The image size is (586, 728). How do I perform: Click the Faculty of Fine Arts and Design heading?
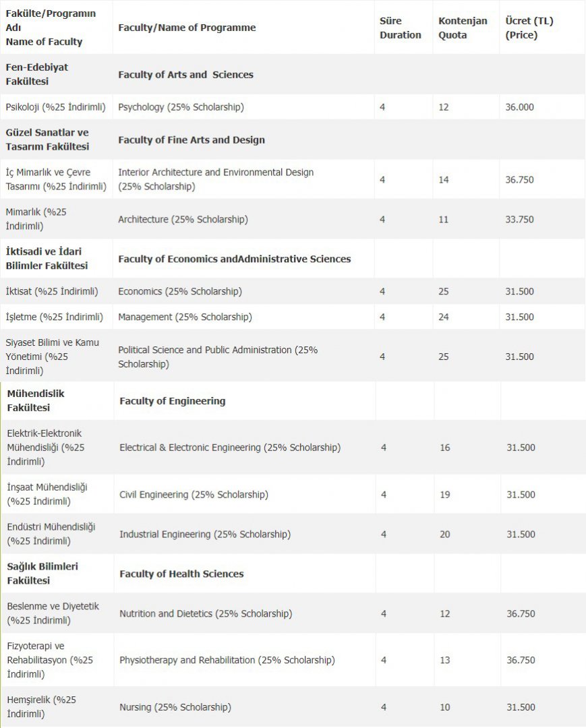tap(192, 140)
